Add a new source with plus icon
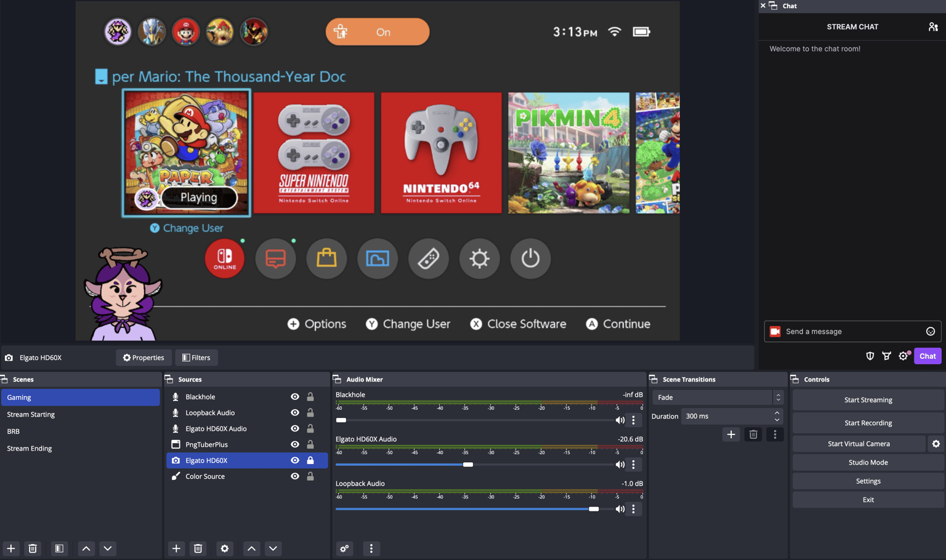This screenshot has height=560, width=946. [x=176, y=548]
